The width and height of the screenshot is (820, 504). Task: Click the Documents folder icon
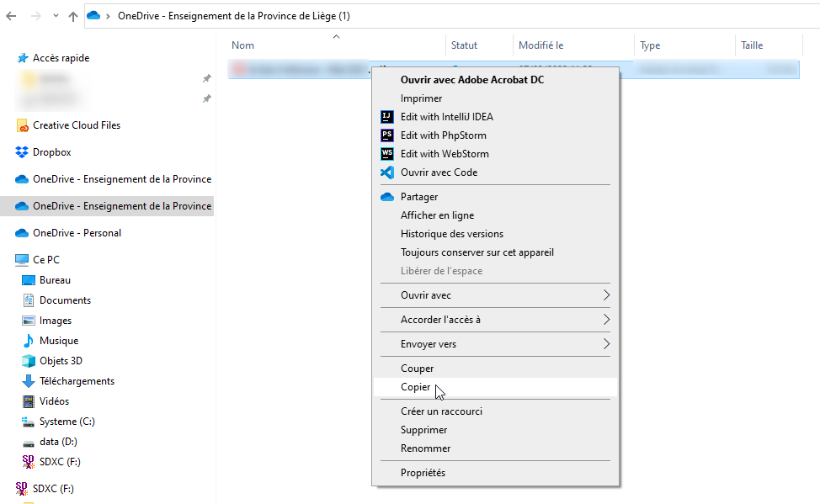click(29, 300)
